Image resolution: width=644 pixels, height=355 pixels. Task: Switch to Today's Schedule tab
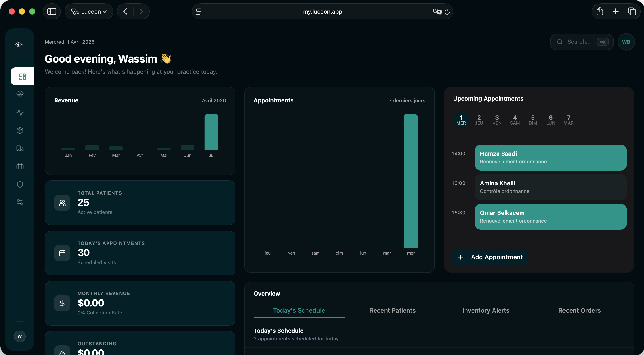coord(299,310)
